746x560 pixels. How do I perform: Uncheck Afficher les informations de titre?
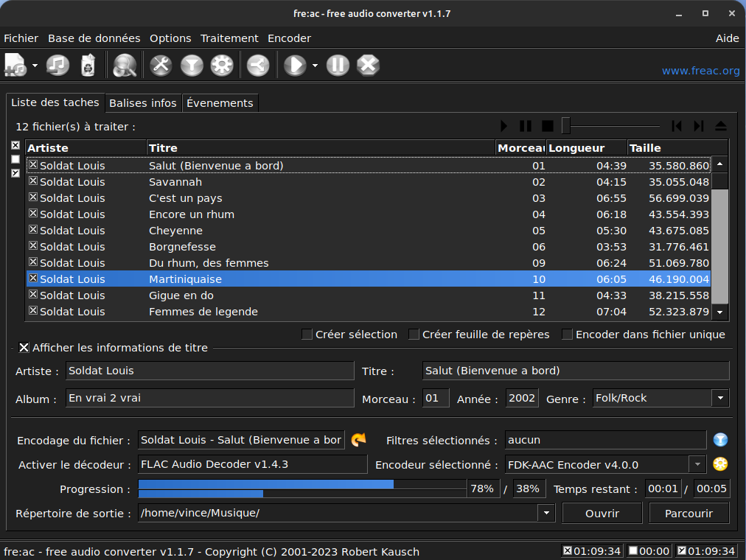click(24, 348)
